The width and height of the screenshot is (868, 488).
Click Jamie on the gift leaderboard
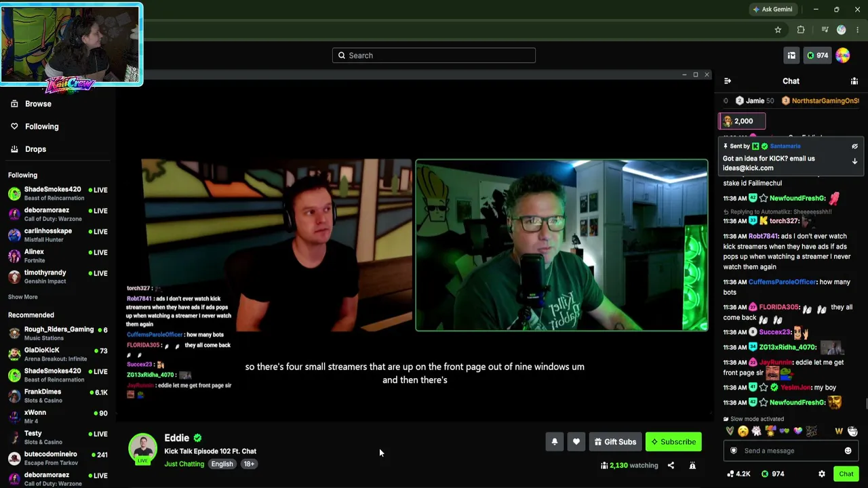[754, 101]
